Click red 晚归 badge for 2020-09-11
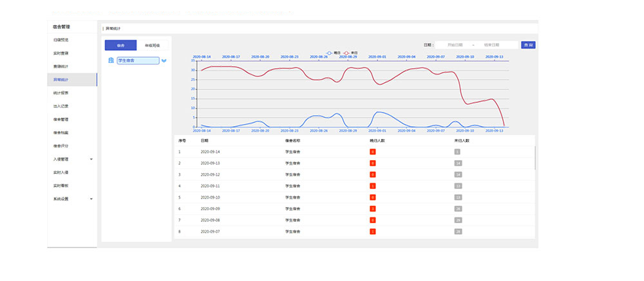The width and height of the screenshot is (644, 281). (372, 186)
